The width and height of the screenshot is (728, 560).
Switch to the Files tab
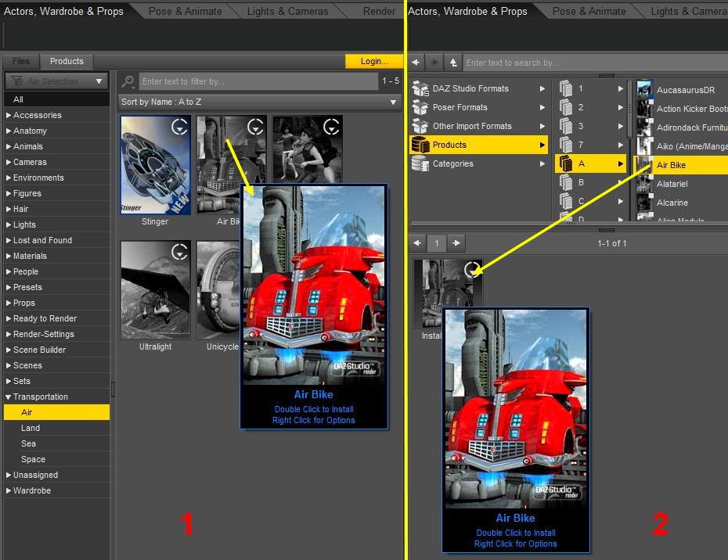point(21,61)
